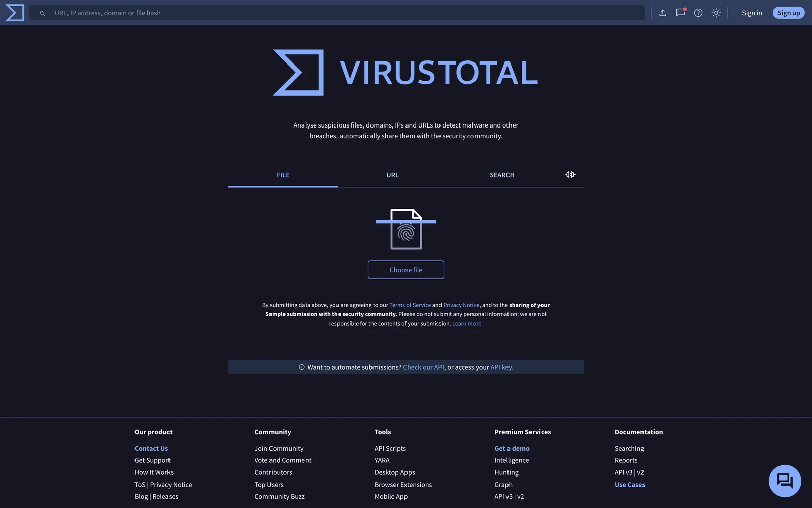Viewport: 812px width, 508px height.
Task: Click the Choose file button
Action: 406,270
